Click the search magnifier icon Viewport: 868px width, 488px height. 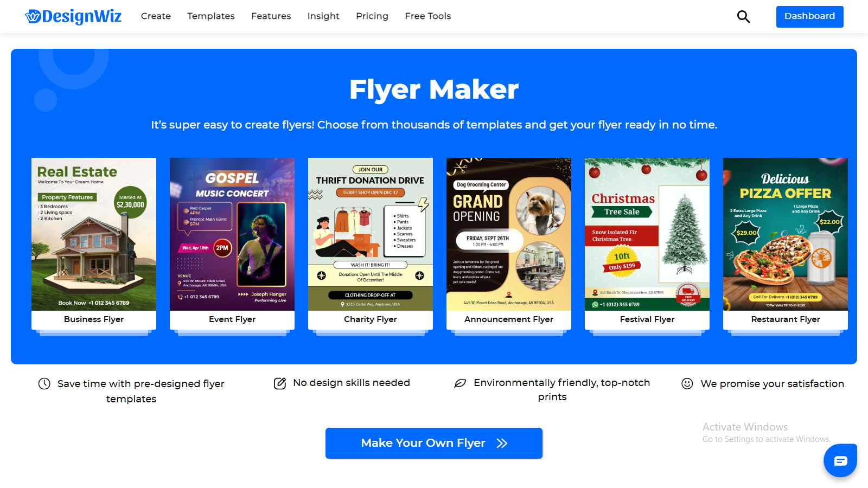click(743, 17)
